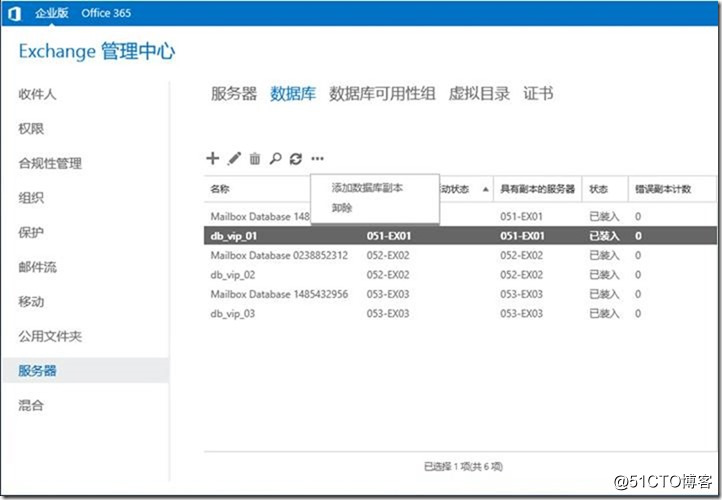Viewport: 722px width, 500px height.
Task: Click the search magnifier icon
Action: point(275,158)
